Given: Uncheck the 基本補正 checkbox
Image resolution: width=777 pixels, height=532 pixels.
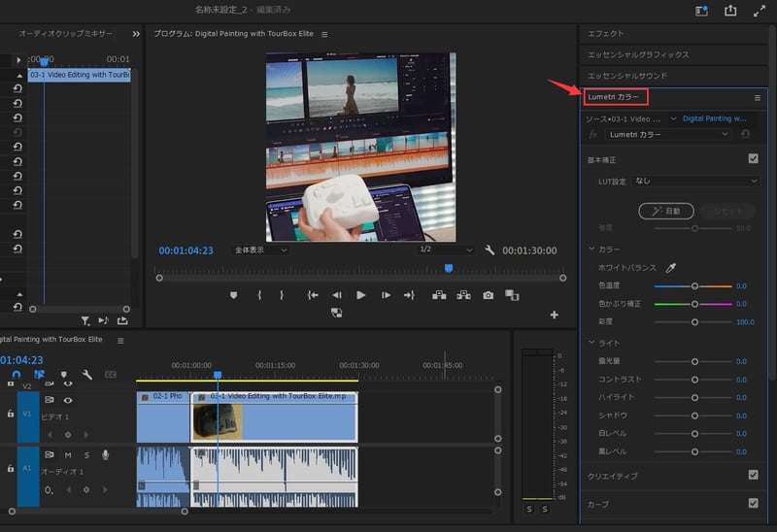Looking at the screenshot, I should [753, 159].
